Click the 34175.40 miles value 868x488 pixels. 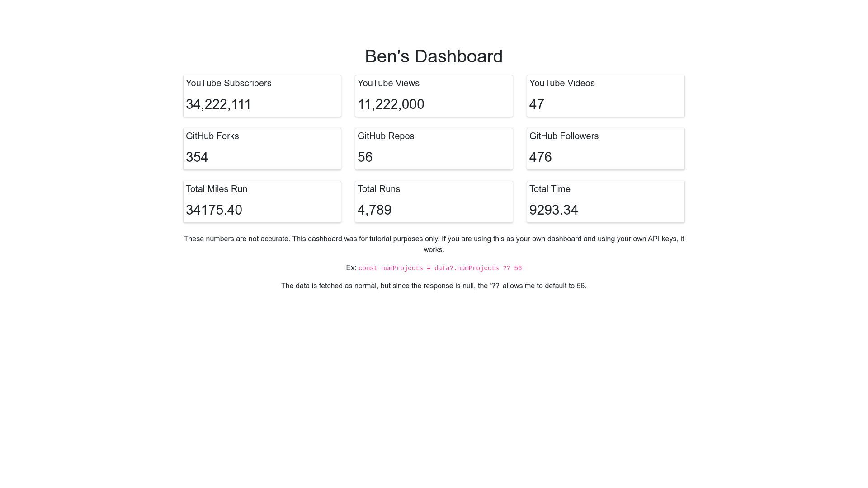click(x=214, y=210)
